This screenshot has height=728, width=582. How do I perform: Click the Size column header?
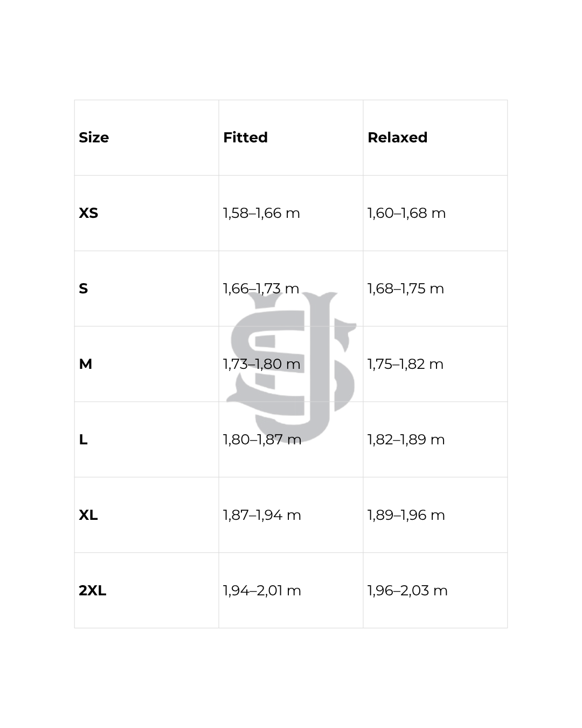[x=94, y=138]
